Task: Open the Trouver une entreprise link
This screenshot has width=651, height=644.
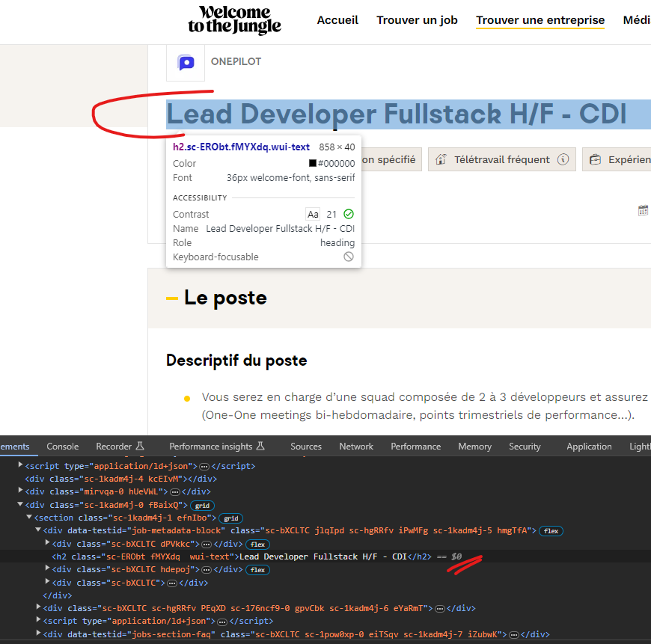Action: point(540,20)
